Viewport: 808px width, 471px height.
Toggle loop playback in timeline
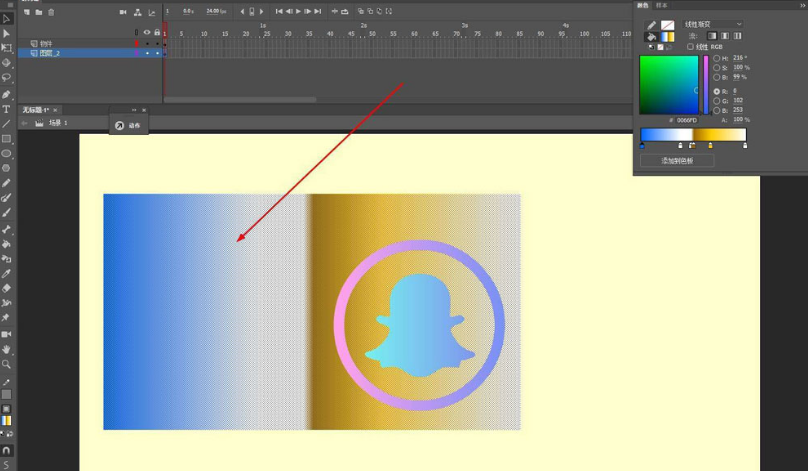(345, 11)
